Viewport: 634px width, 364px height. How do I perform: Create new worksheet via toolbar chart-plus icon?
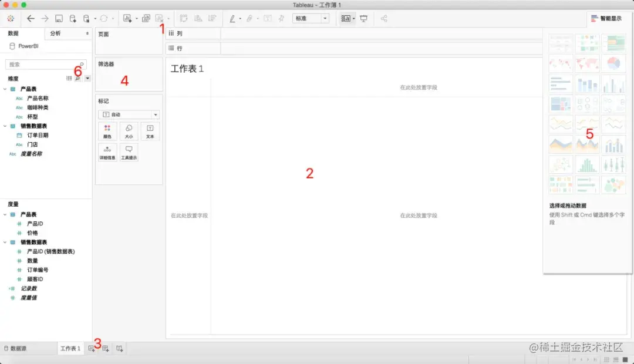[127, 18]
